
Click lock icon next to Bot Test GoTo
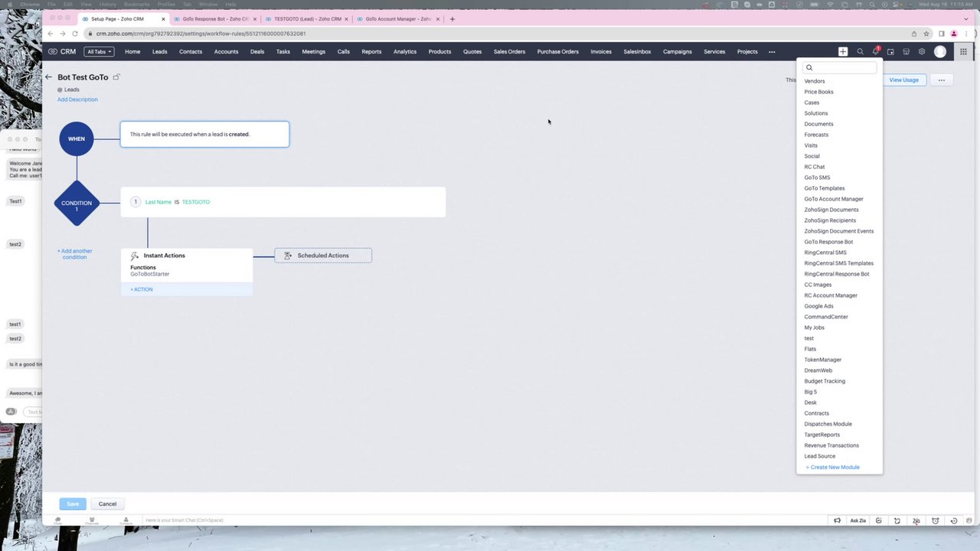116,77
